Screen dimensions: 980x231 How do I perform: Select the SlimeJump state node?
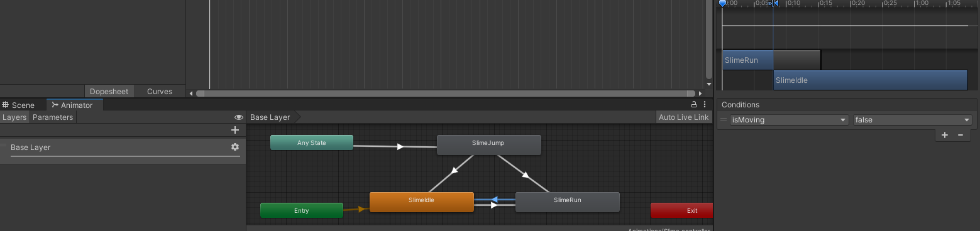pyautogui.click(x=488, y=144)
